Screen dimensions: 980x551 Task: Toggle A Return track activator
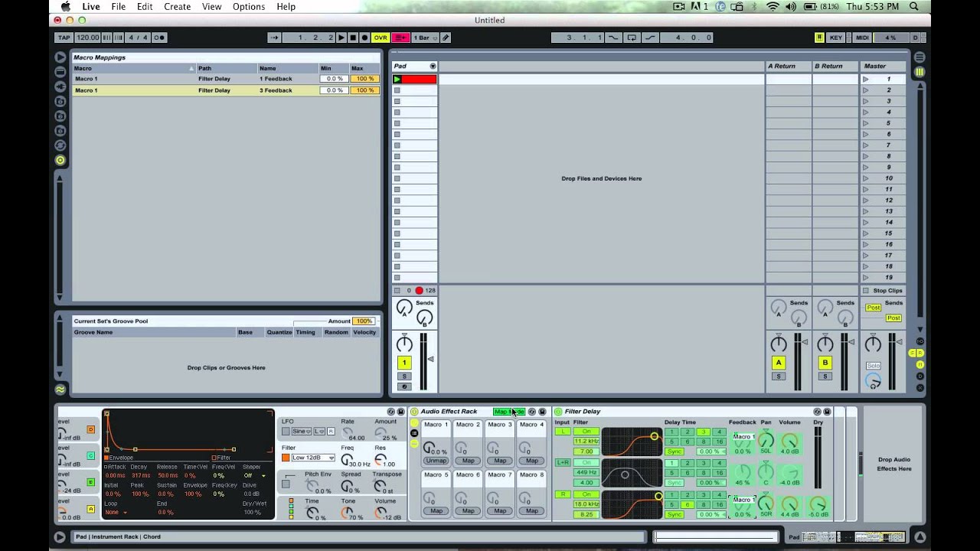coord(779,363)
